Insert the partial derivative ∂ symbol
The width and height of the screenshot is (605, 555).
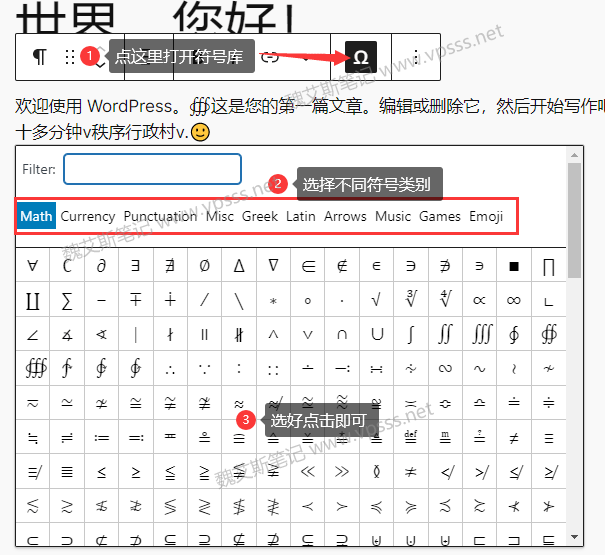coord(101,266)
